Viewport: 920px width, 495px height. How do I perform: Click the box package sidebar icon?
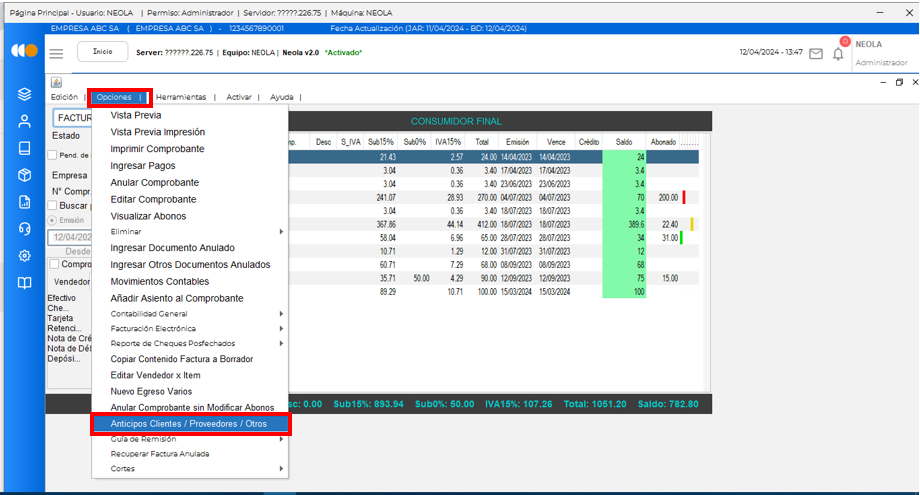tap(24, 175)
